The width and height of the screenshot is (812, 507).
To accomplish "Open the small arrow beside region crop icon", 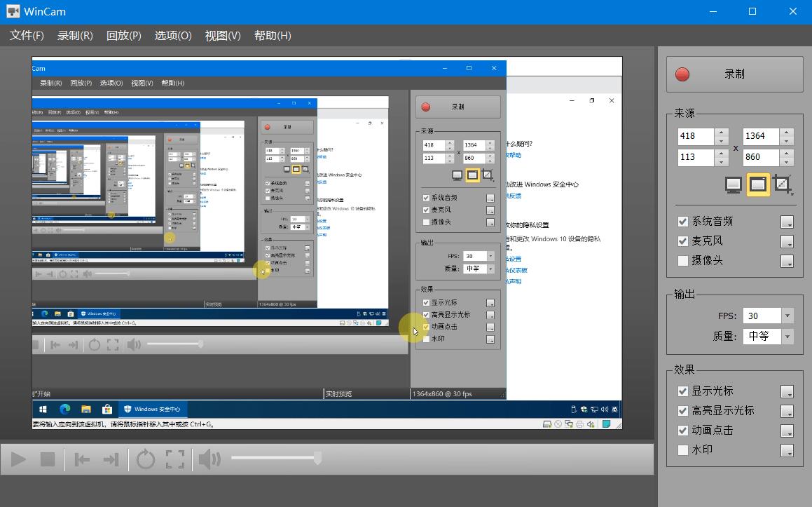I will (792, 194).
